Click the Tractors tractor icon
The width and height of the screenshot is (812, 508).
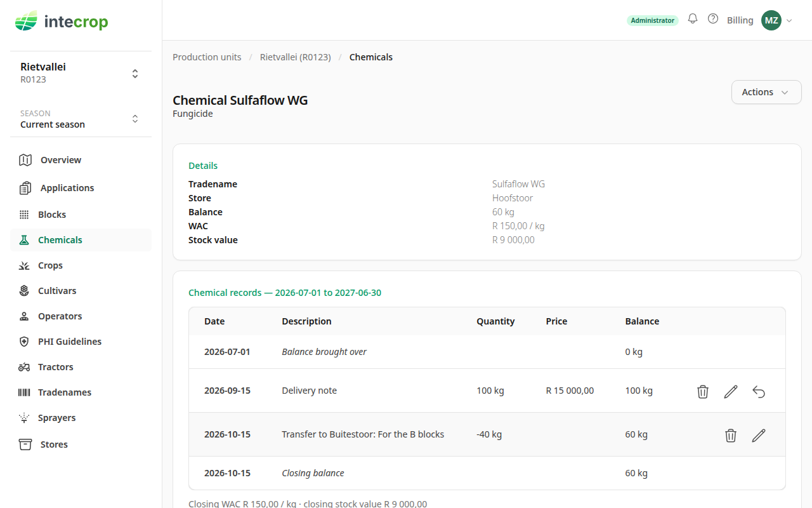24,367
